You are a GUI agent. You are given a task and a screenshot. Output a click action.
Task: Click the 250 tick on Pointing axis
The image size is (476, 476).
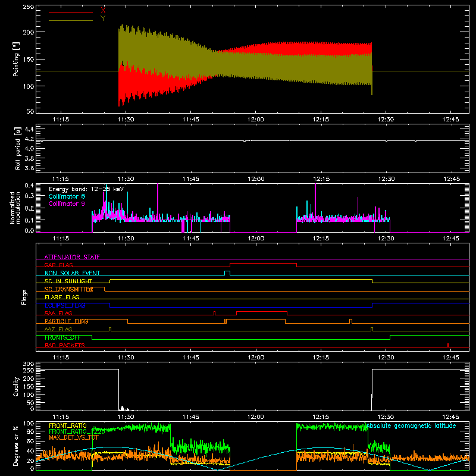point(29,7)
